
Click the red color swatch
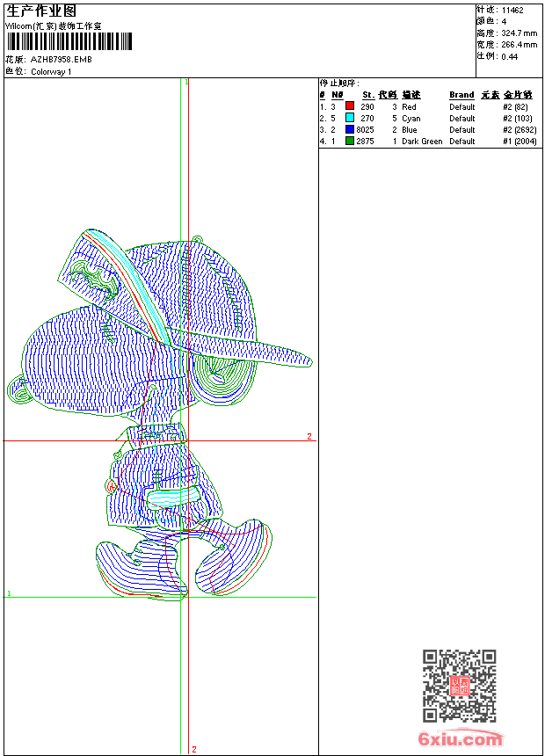point(349,106)
